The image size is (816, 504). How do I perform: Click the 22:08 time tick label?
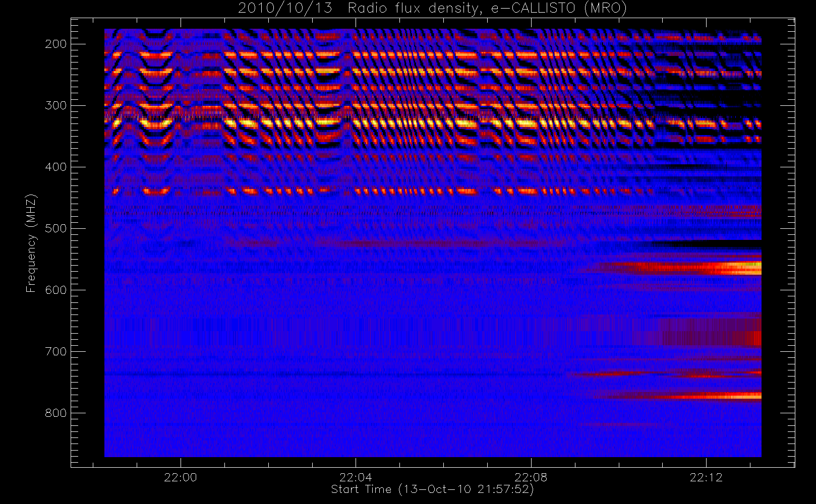pyautogui.click(x=531, y=477)
